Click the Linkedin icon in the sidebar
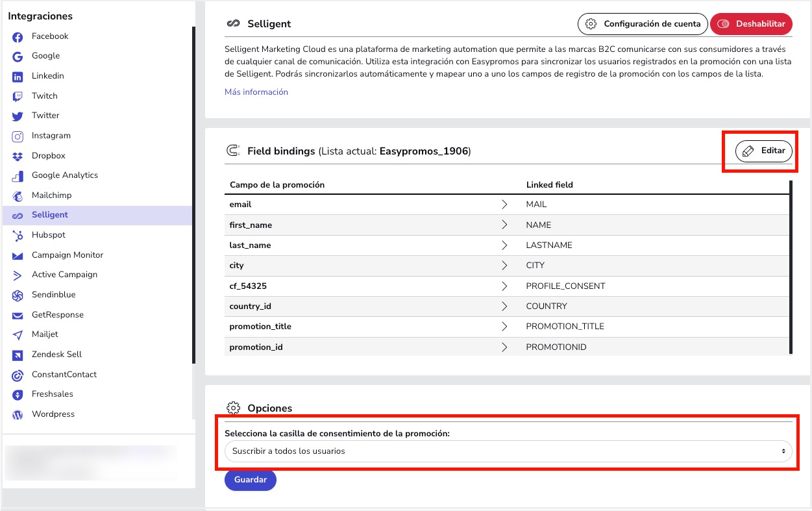The height and width of the screenshot is (511, 812). [18, 77]
